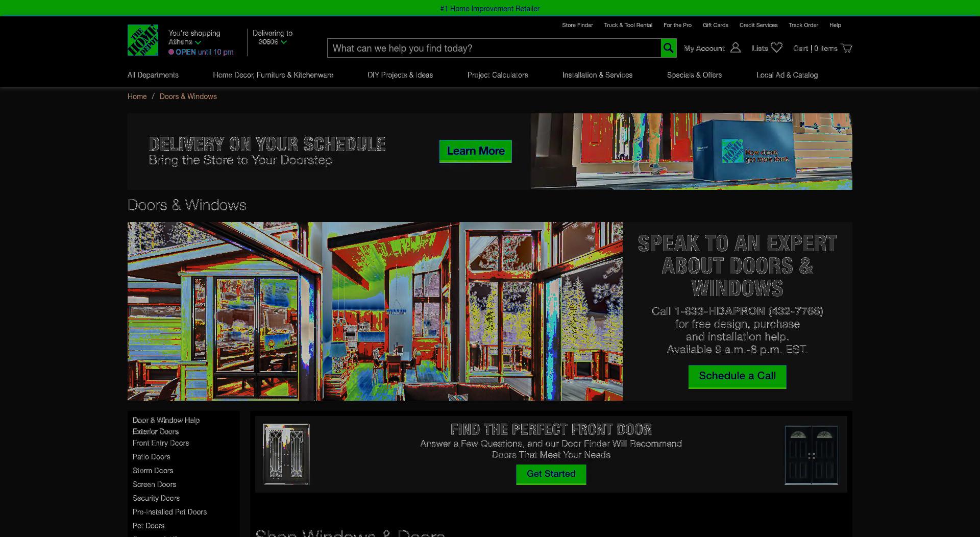
Task: Expand the delivery zip 30606 chevron
Action: point(283,42)
